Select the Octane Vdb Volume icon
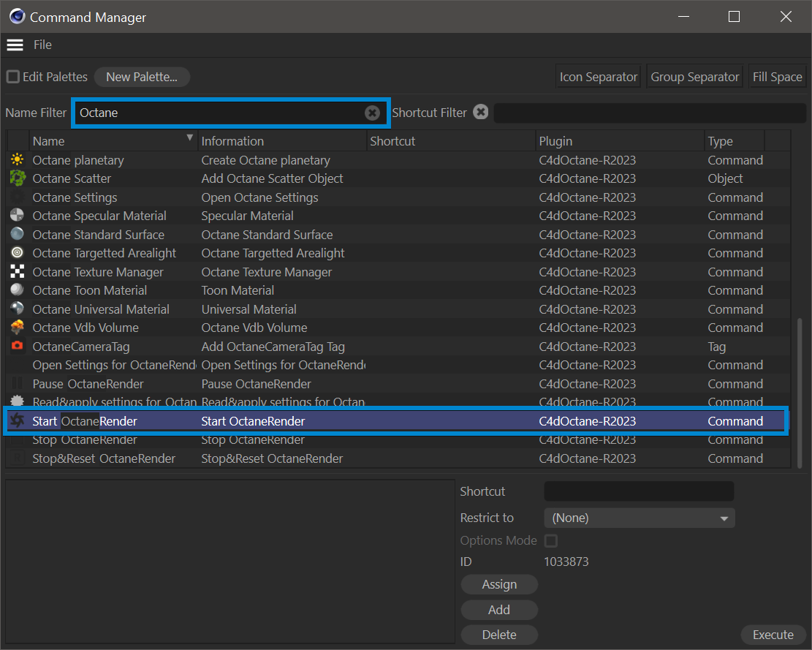 coord(18,328)
